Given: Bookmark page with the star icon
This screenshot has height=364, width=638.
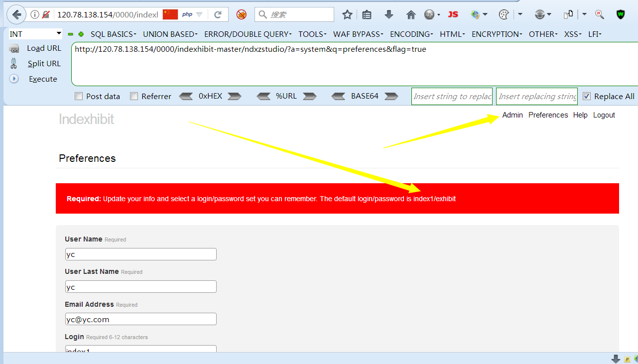Looking at the screenshot, I should point(347,14).
